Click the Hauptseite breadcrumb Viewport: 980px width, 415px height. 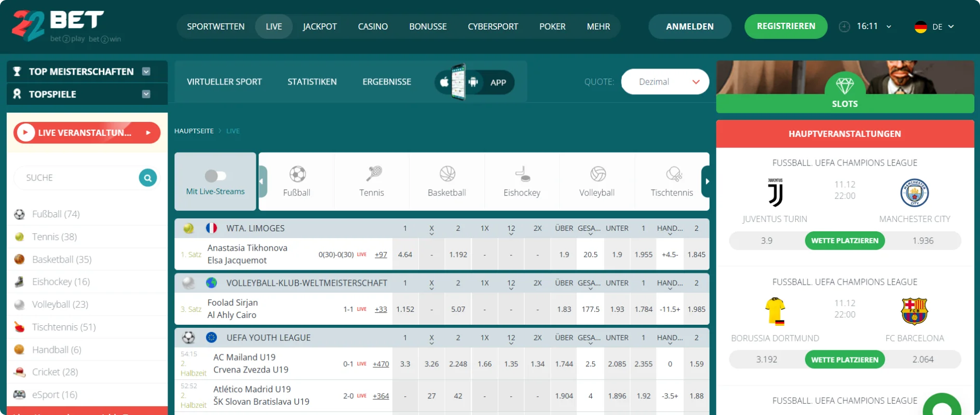click(x=194, y=131)
